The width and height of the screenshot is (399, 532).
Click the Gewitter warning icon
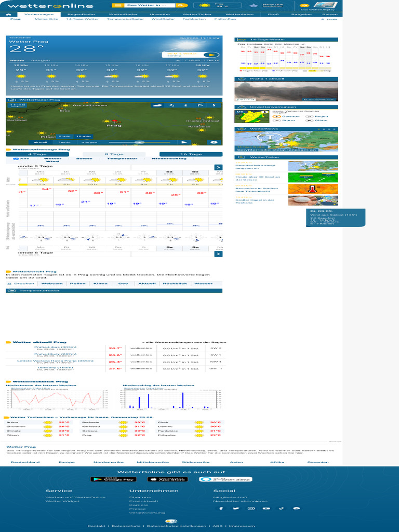tap(276, 116)
